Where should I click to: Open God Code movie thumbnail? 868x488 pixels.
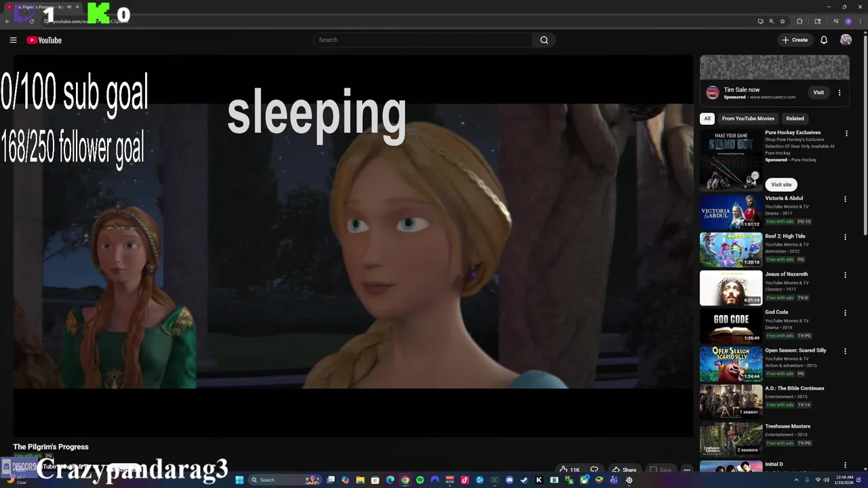(731, 325)
